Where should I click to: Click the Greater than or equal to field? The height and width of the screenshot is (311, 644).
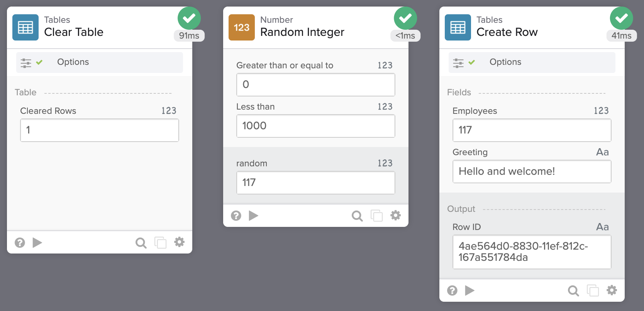(315, 85)
